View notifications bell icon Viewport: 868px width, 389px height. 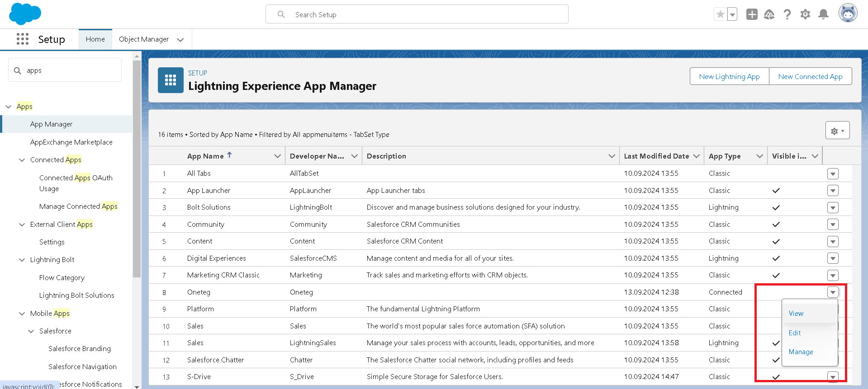click(x=824, y=14)
